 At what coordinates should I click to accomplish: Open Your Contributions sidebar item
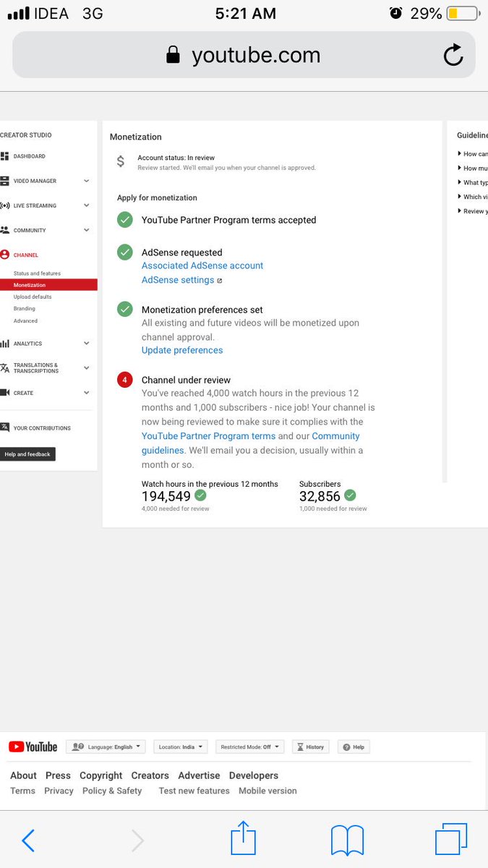click(42, 428)
